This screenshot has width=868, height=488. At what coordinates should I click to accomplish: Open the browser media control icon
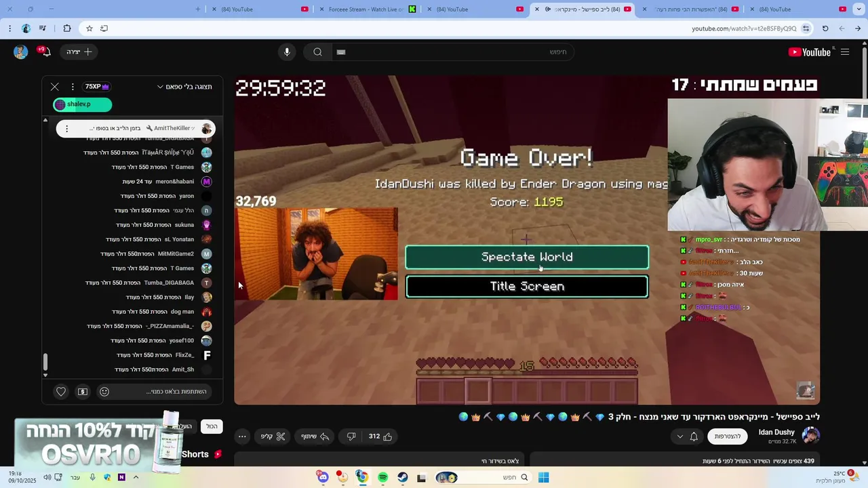pos(42,28)
